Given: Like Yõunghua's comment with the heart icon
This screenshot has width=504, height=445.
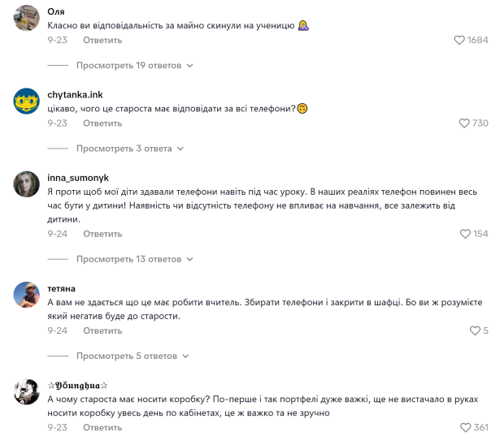Looking at the screenshot, I should pyautogui.click(x=466, y=427).
